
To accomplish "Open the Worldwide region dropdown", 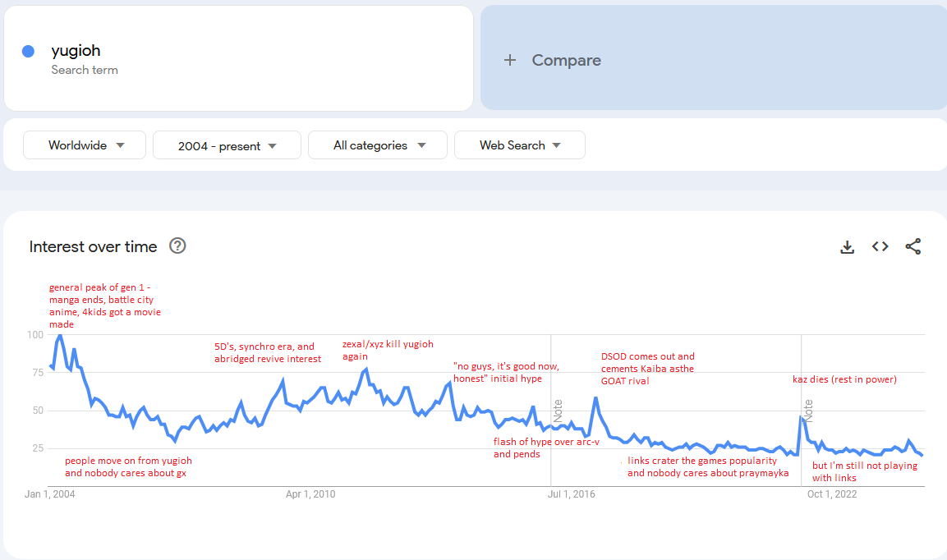I will click(x=85, y=145).
